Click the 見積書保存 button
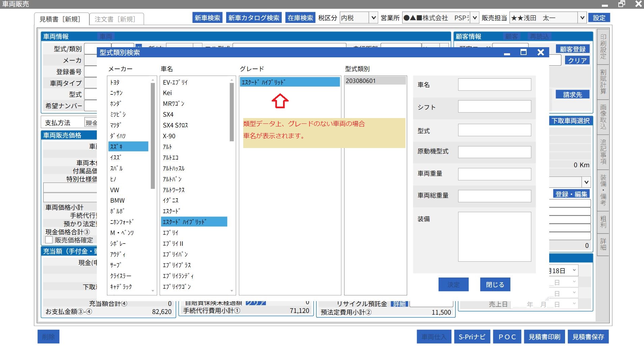Screen dimensions: 644x347 tap(588, 337)
